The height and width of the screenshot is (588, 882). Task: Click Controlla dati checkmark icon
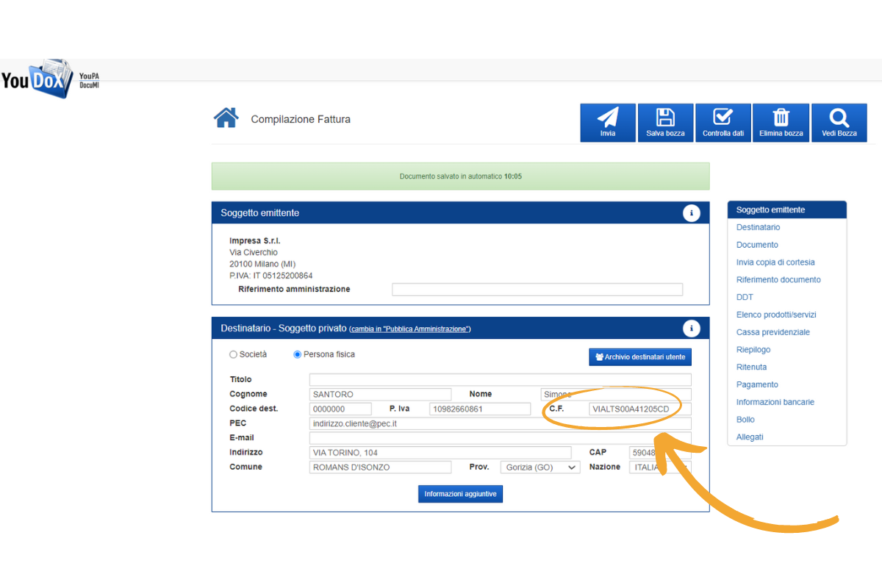click(723, 118)
